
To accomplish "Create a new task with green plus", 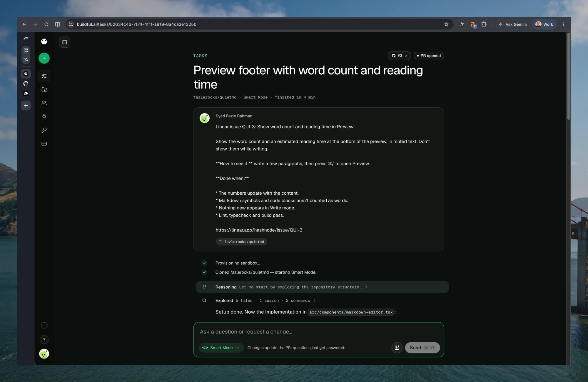I will point(44,58).
